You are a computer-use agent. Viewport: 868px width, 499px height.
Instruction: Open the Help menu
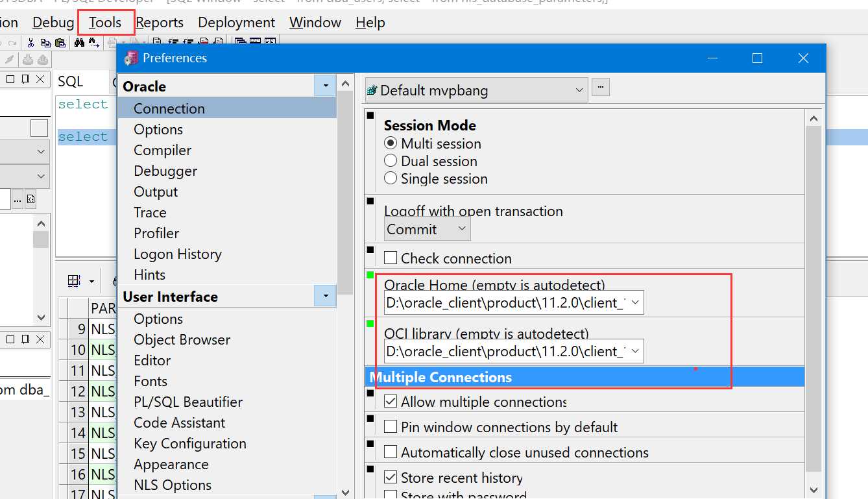pos(370,22)
